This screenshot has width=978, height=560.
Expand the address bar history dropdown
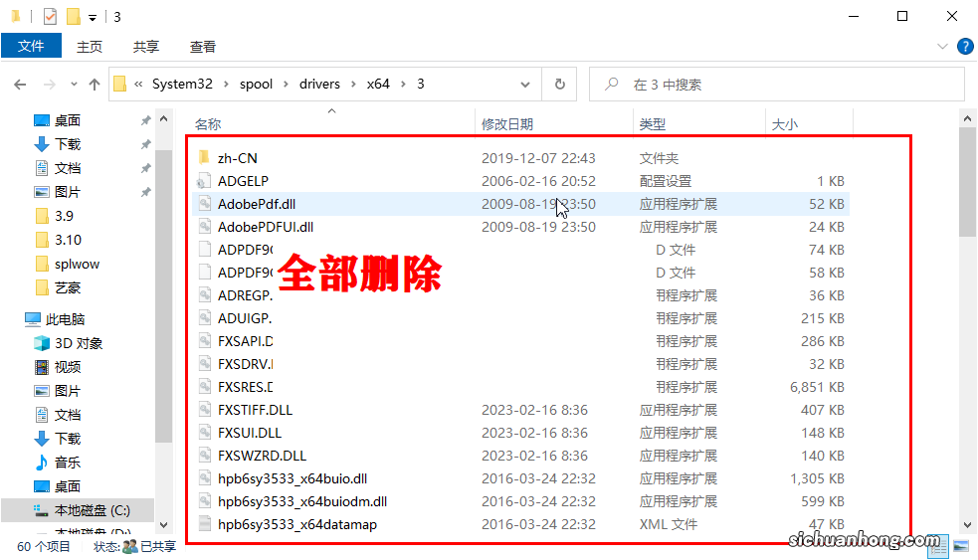[525, 85]
